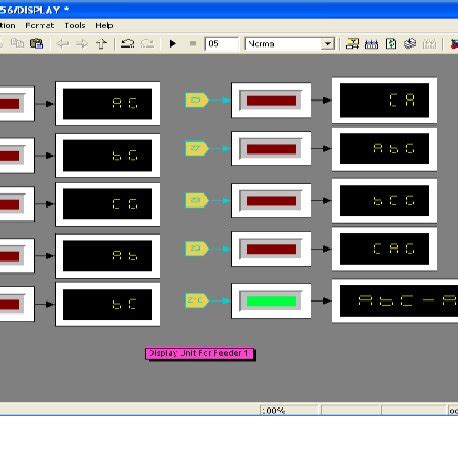Click the Copy toolbar icon
458x458 pixels.
18,44
